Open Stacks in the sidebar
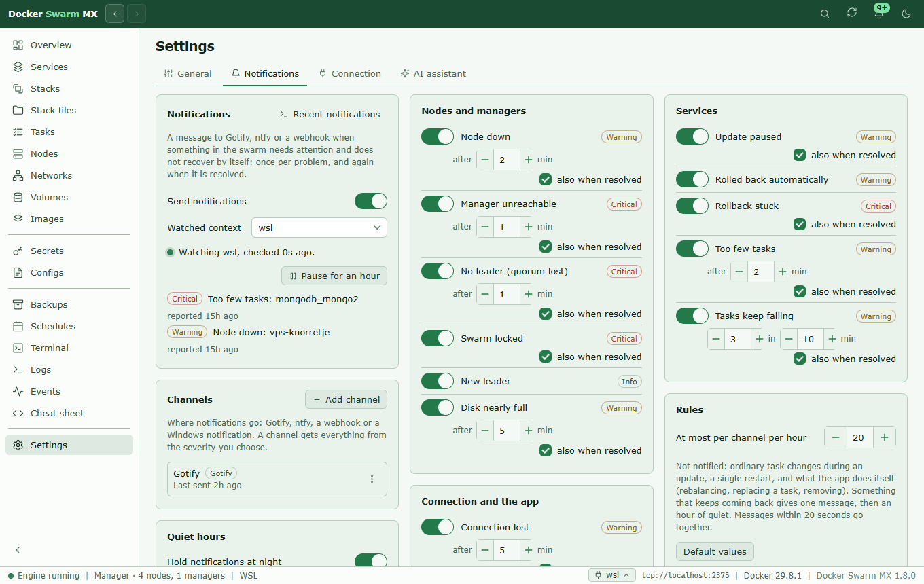Screen dimensions: 924x584 click(69, 89)
